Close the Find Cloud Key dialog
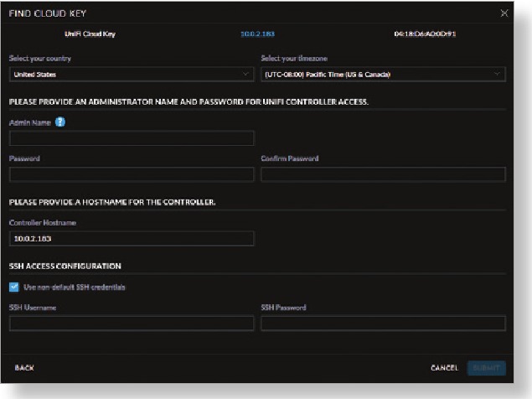The height and width of the screenshot is (399, 532). point(504,13)
